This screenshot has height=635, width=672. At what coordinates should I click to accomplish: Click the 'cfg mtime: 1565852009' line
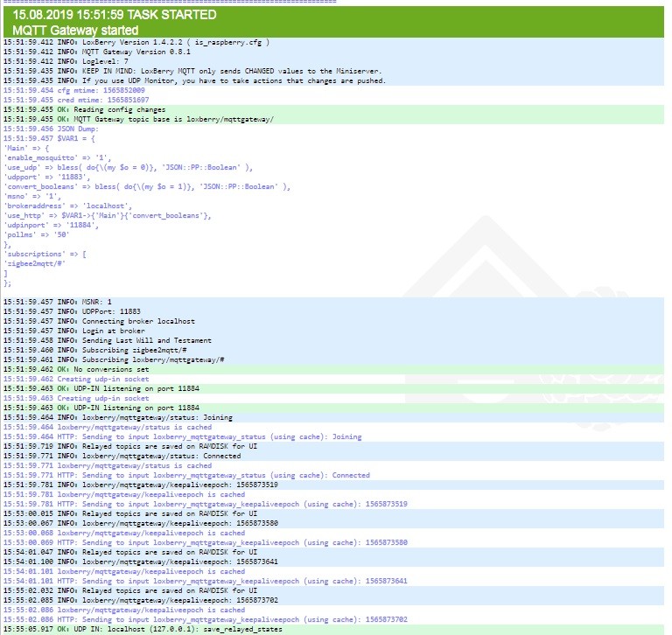[x=74, y=90]
